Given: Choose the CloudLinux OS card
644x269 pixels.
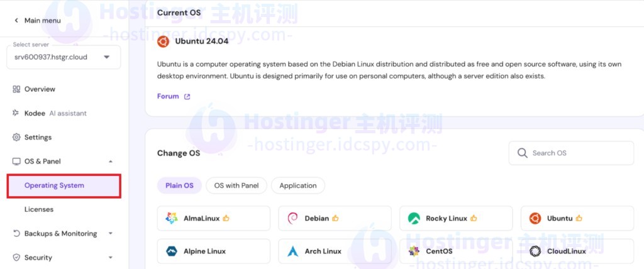Looking at the screenshot, I should pyautogui.click(x=577, y=251).
